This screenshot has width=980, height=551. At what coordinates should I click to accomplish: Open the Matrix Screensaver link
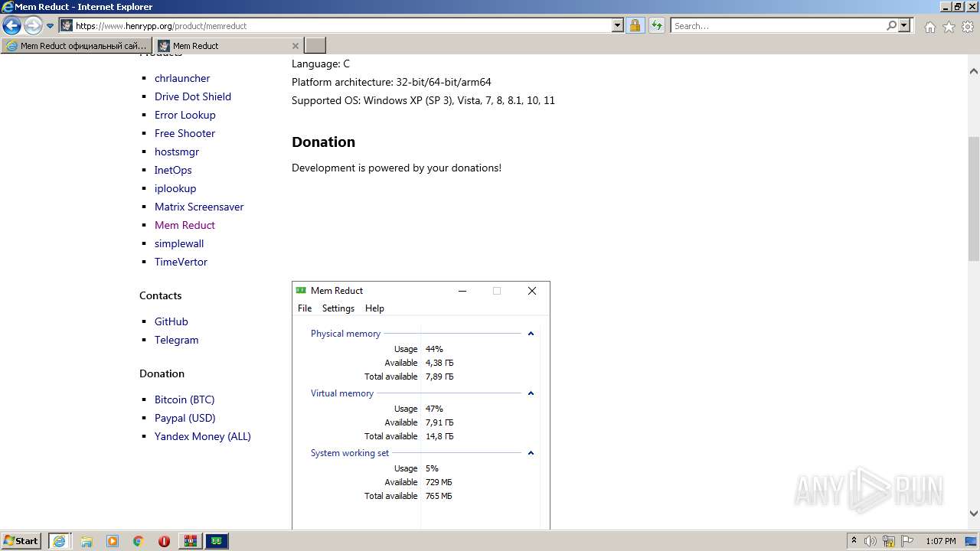(x=199, y=207)
